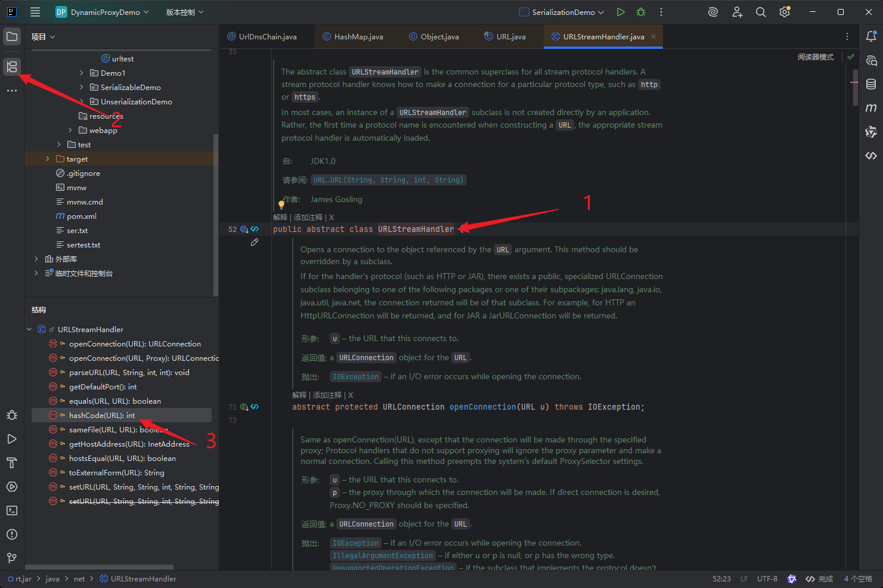Screen dimensions: 883x588
Task: Open the Database tool window icon
Action: coord(871,84)
